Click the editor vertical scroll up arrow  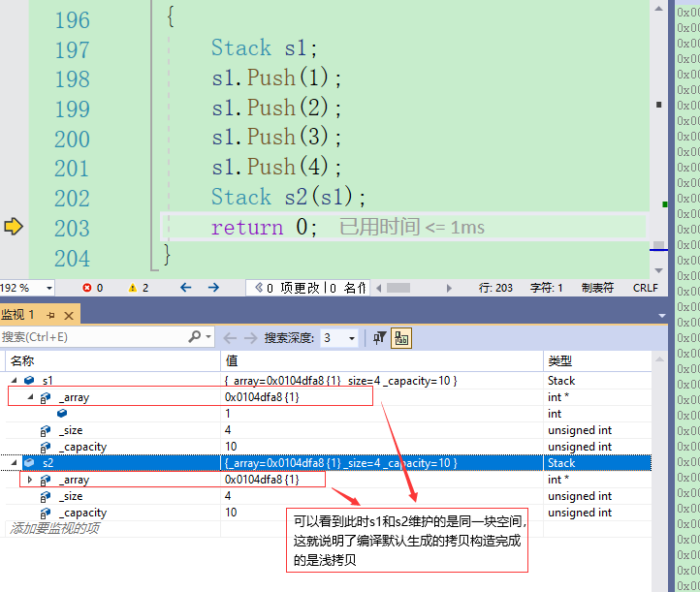(658, 9)
